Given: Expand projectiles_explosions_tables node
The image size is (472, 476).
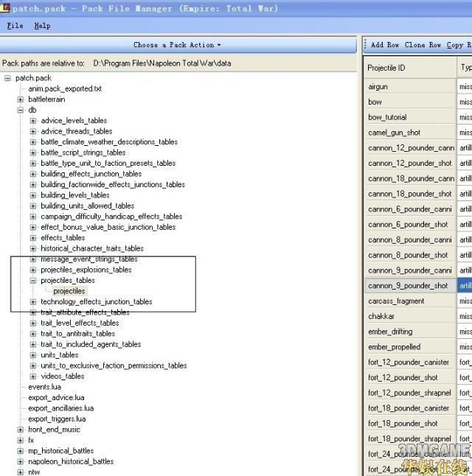Looking at the screenshot, I should [33, 270].
